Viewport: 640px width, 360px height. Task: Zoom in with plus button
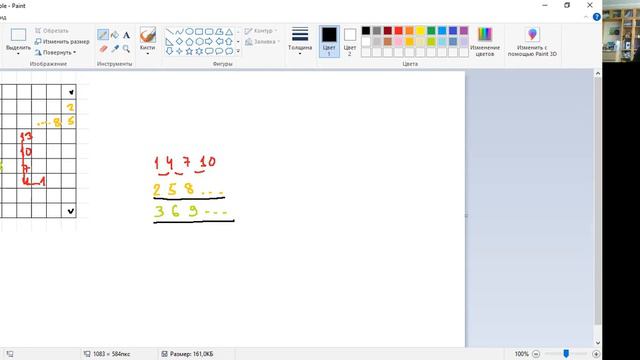[x=596, y=354]
